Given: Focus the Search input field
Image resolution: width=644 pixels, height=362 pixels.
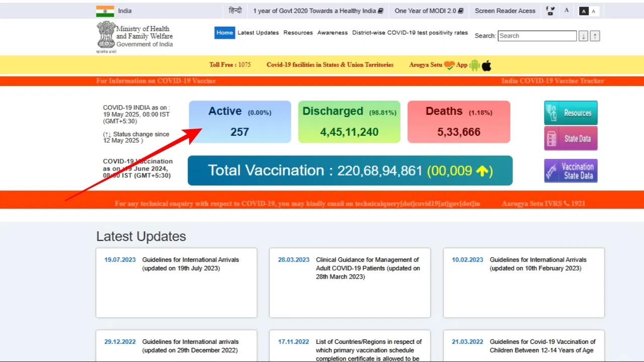Looking at the screenshot, I should (537, 36).
